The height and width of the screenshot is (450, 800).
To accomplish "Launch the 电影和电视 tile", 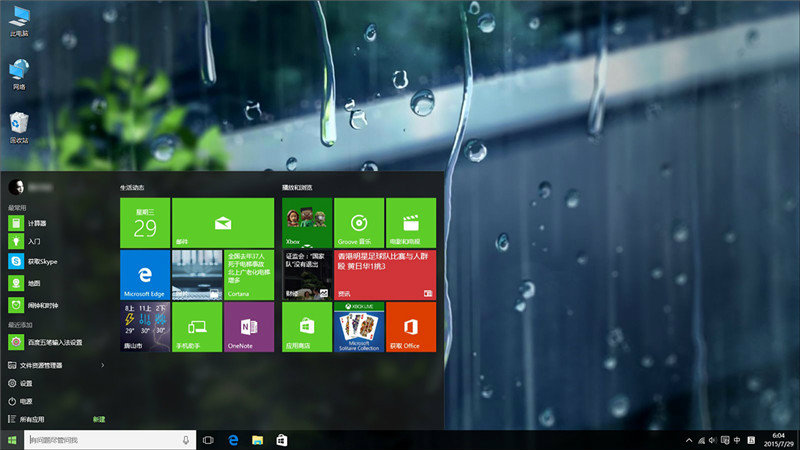I will 410,222.
